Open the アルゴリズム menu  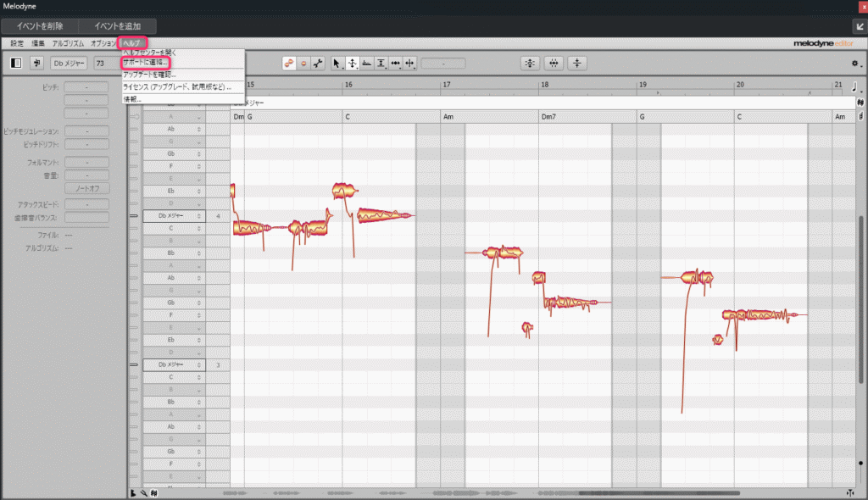pyautogui.click(x=68, y=42)
